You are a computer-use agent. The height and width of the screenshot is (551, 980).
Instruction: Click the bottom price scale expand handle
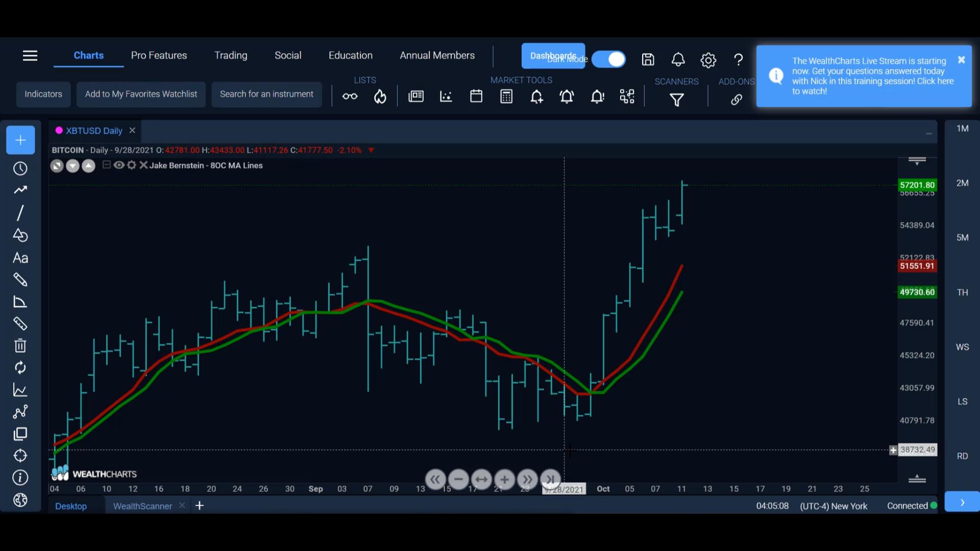917,479
